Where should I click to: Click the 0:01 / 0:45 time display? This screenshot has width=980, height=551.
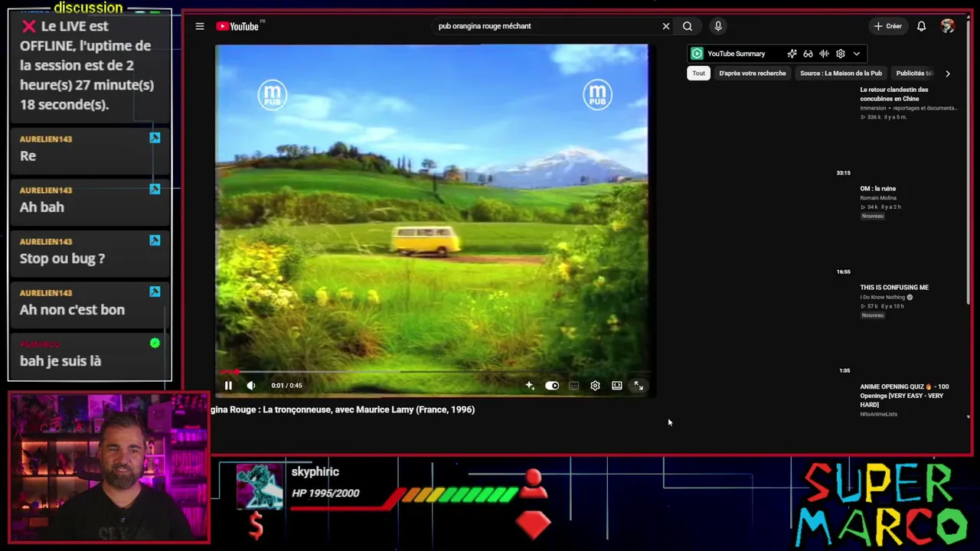[287, 386]
